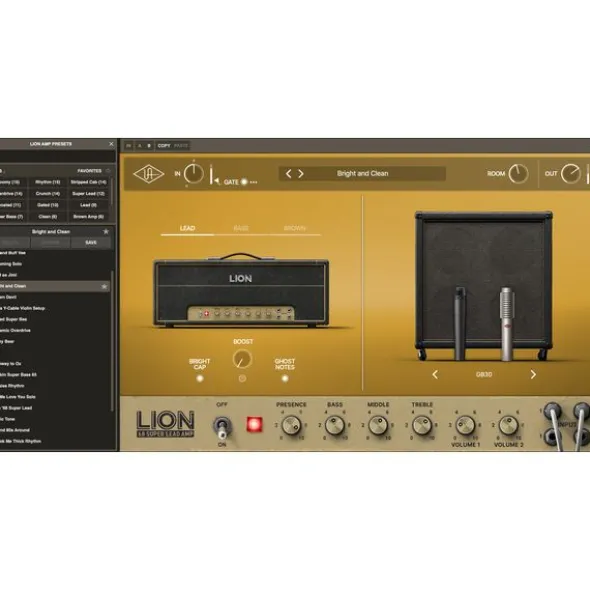
Task: Click the PASTE button in top toolbar
Action: click(181, 145)
